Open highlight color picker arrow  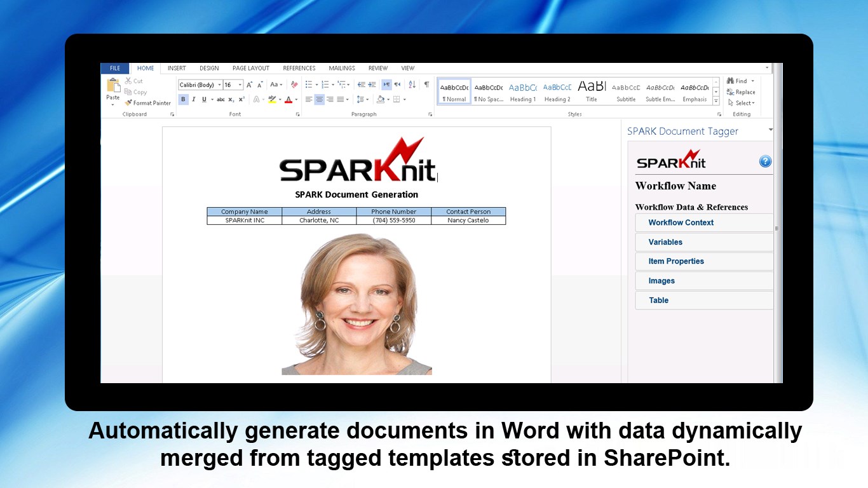[280, 100]
